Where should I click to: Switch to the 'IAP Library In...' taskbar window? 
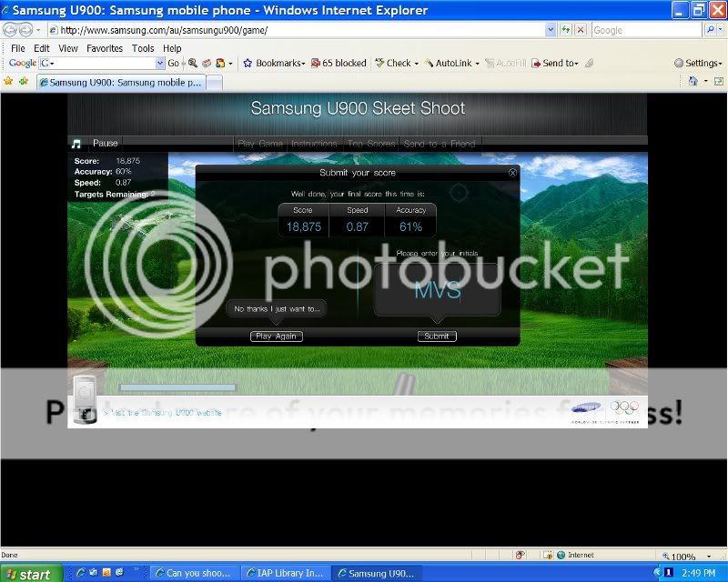(x=286, y=574)
